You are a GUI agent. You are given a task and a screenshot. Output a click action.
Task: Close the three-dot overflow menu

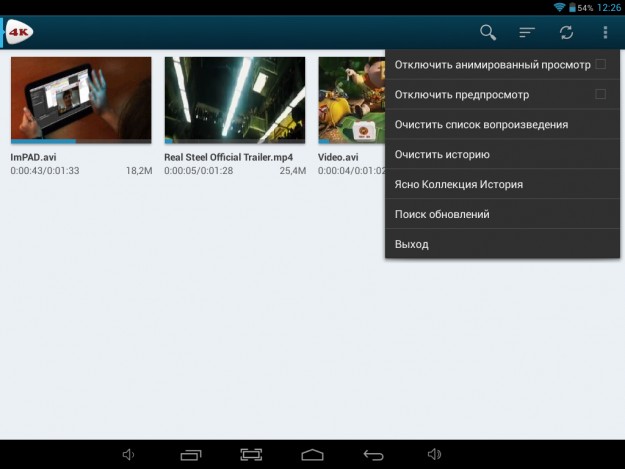pos(605,32)
